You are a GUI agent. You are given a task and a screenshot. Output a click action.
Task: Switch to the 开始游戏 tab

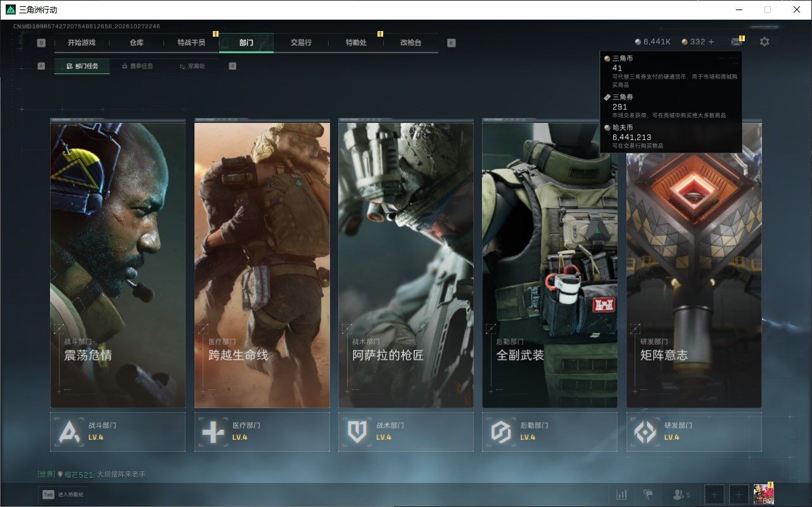point(82,42)
